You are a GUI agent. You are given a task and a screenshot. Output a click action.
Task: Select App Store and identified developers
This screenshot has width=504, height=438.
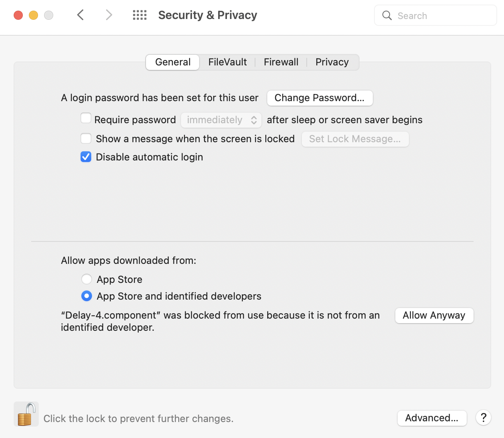tap(87, 296)
